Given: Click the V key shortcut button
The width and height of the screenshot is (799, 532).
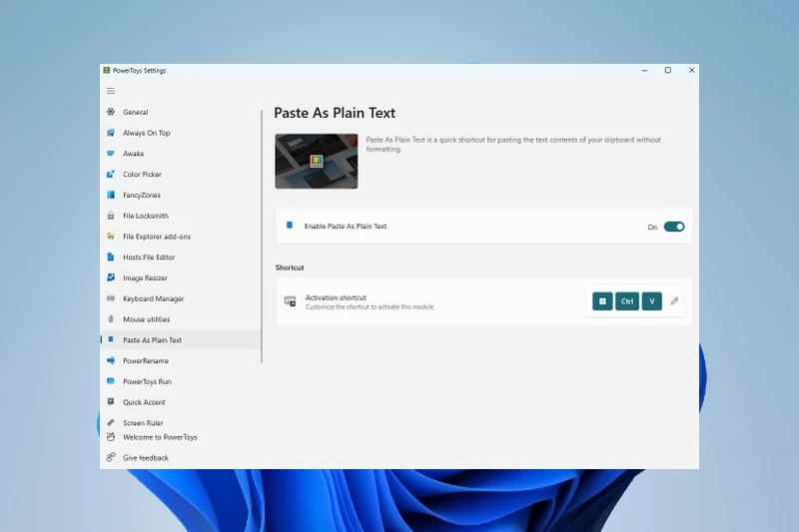Looking at the screenshot, I should coord(652,300).
